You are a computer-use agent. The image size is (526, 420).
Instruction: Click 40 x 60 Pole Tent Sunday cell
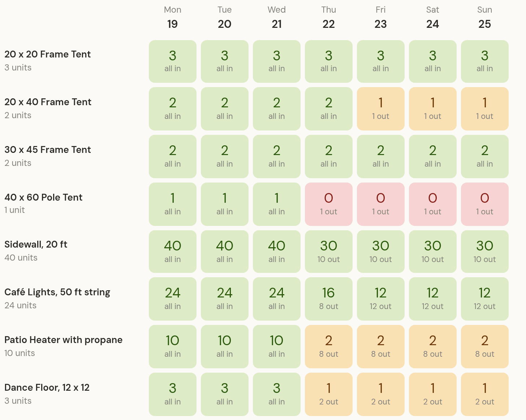tap(485, 204)
